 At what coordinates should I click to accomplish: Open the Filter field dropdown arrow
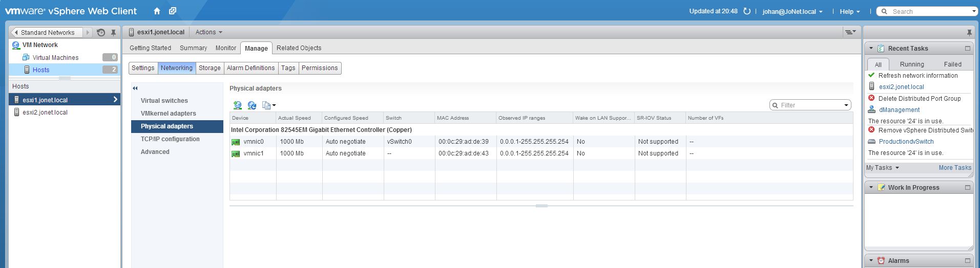pos(846,105)
